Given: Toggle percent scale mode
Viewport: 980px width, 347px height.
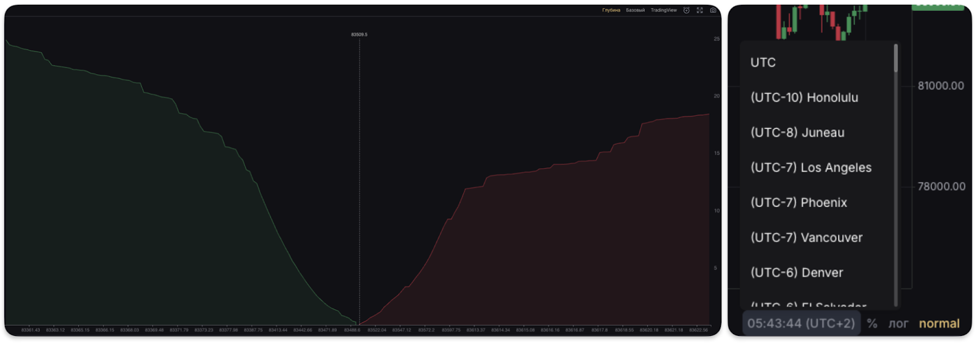Looking at the screenshot, I should [x=872, y=324].
